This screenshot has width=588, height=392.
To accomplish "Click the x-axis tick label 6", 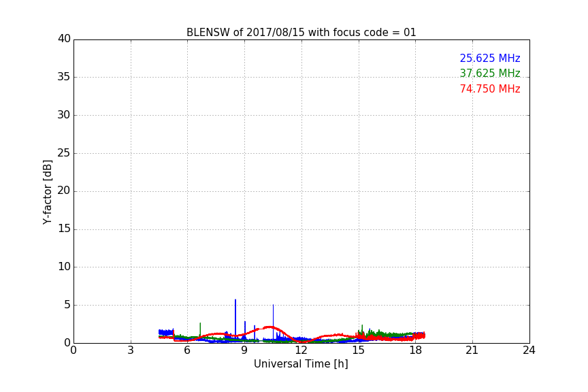I will pos(187,350).
